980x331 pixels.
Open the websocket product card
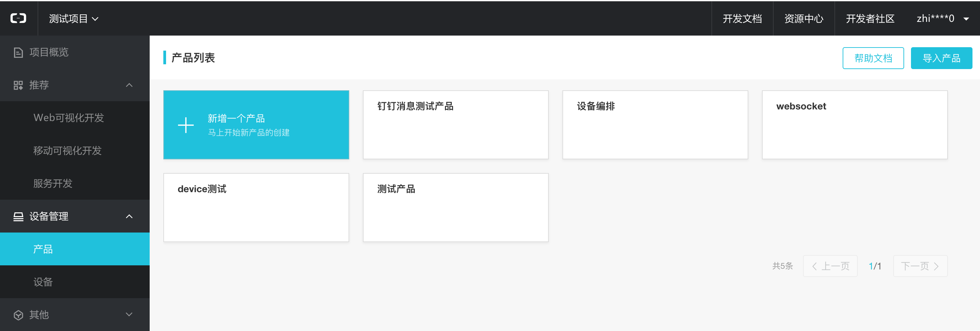(855, 125)
